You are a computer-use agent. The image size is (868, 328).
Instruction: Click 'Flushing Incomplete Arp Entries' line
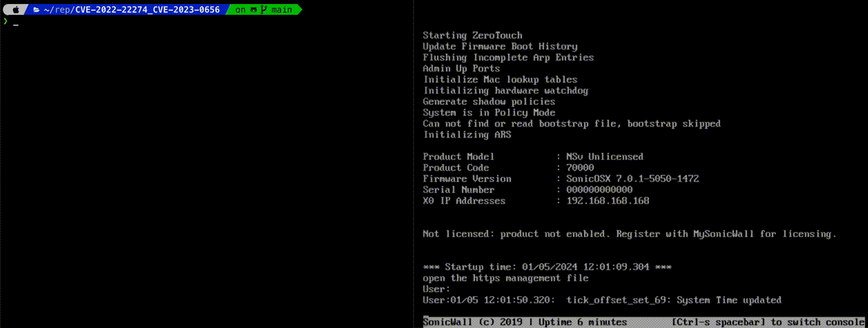click(509, 58)
